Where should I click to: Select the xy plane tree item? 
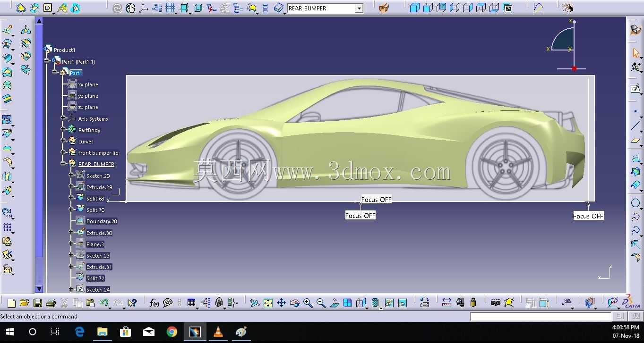[88, 84]
